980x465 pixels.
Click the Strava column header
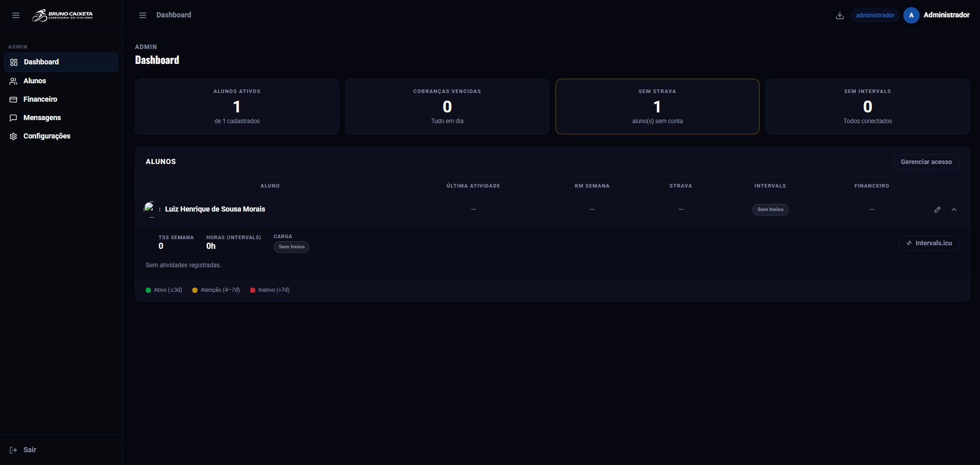(x=681, y=186)
